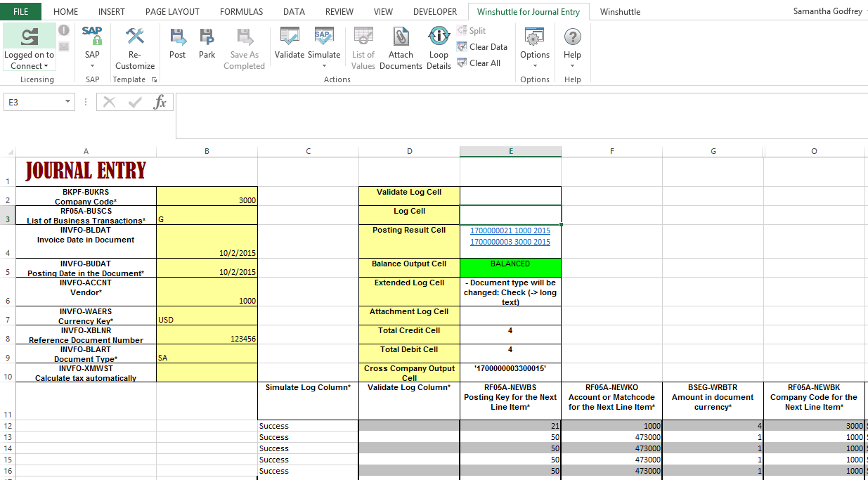Click the Insert Function fx icon
Screen dimensions: 868x480
click(160, 103)
